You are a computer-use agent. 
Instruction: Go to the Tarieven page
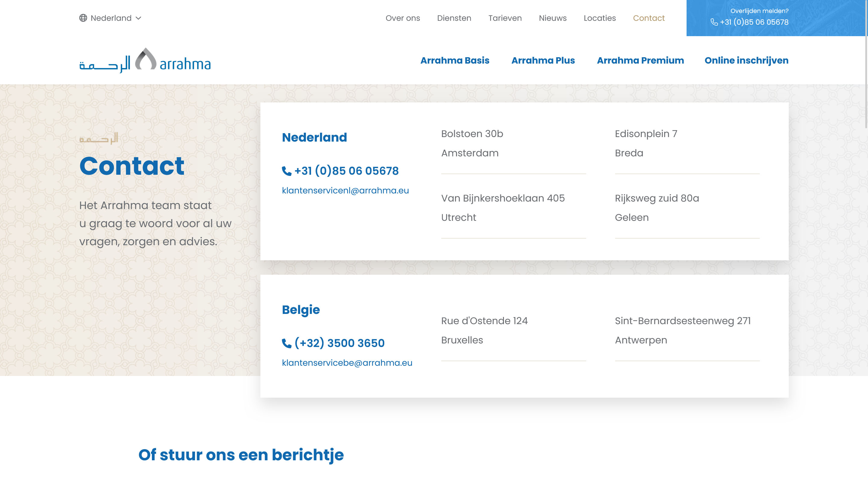(505, 18)
